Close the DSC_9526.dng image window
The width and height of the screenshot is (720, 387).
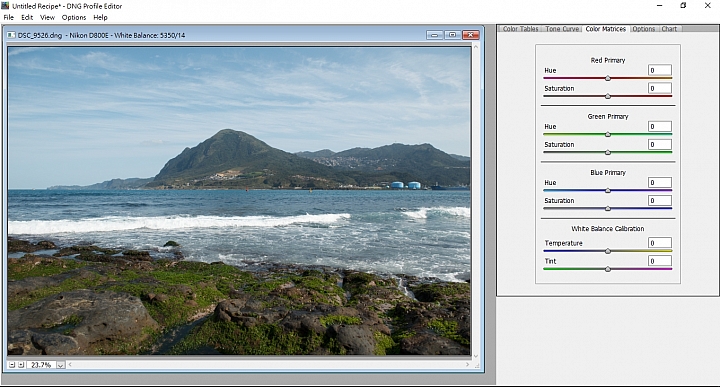(471, 35)
